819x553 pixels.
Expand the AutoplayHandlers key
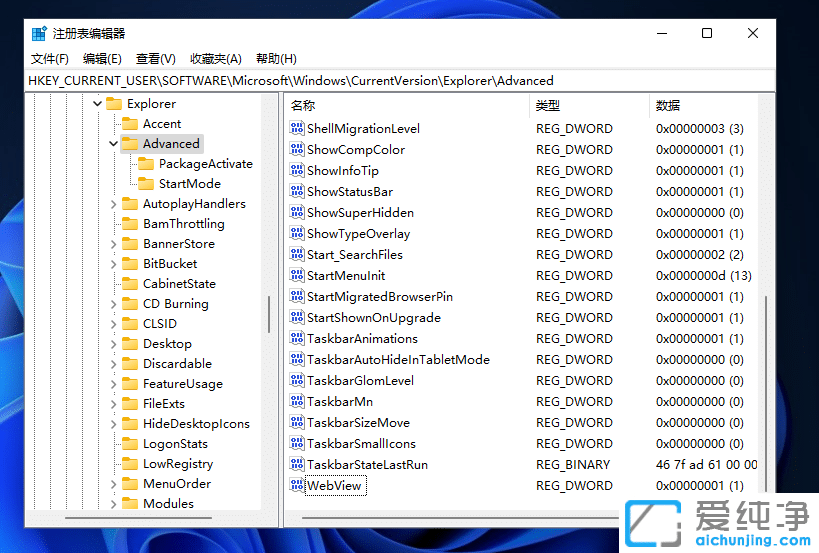point(113,204)
